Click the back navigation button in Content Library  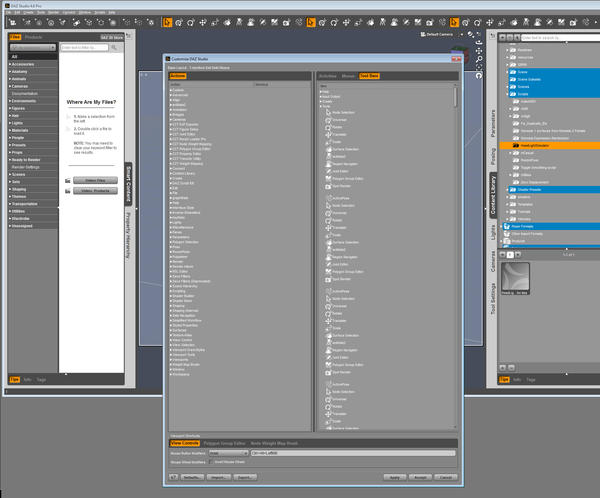pyautogui.click(x=502, y=38)
